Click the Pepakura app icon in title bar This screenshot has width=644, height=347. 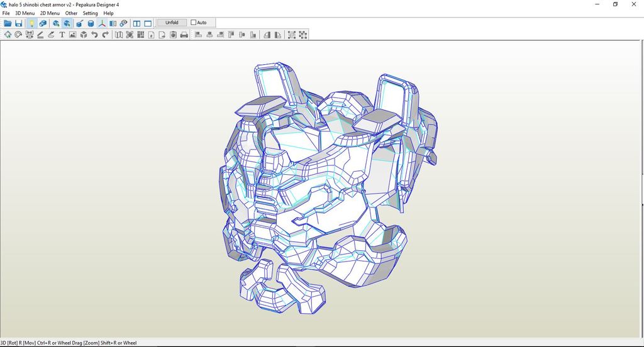click(x=4, y=4)
